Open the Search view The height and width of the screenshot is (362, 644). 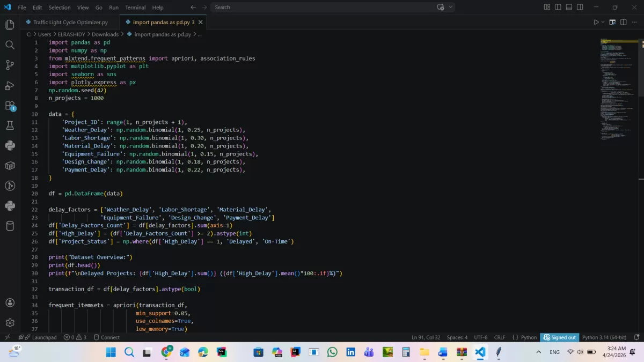click(x=10, y=45)
